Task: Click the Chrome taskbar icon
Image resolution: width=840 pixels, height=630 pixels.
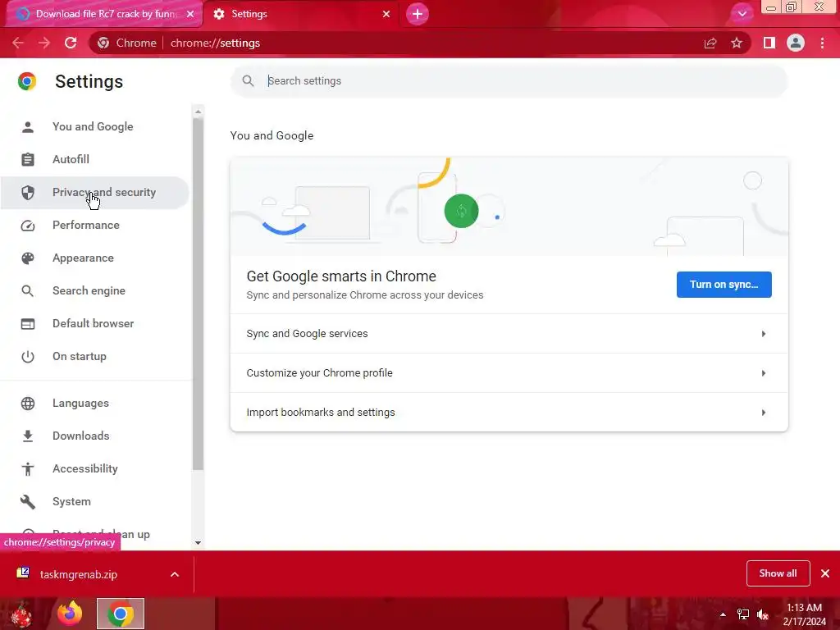Action: pyautogui.click(x=121, y=614)
